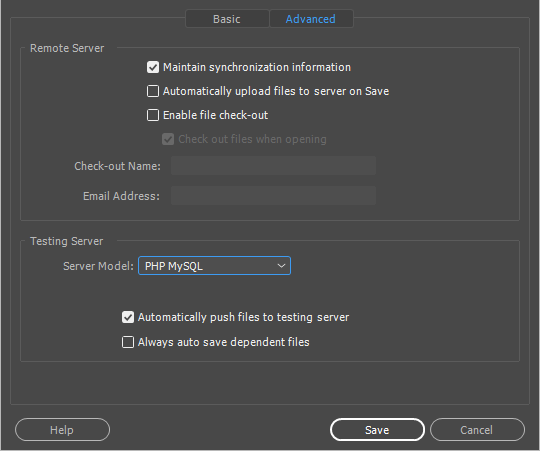Click the Check-out Name label
The height and width of the screenshot is (451, 540).
pyautogui.click(x=117, y=166)
